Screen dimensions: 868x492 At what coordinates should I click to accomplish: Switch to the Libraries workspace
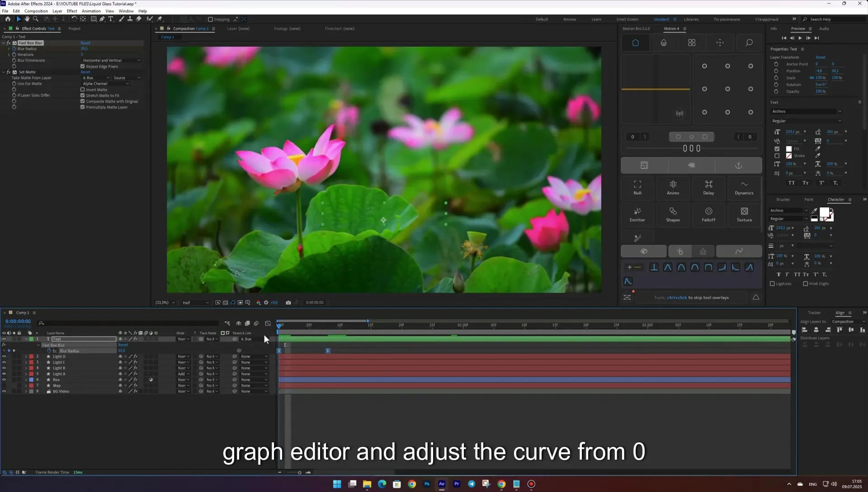pos(691,19)
